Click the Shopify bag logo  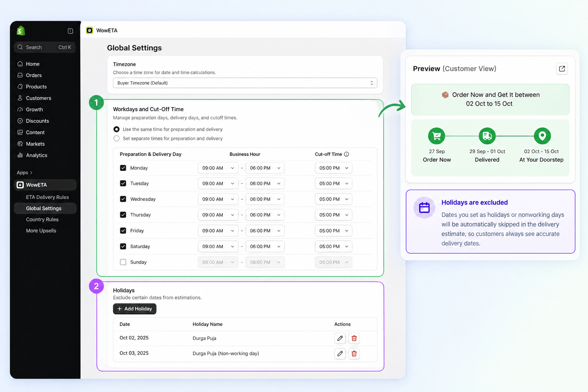coord(21,31)
